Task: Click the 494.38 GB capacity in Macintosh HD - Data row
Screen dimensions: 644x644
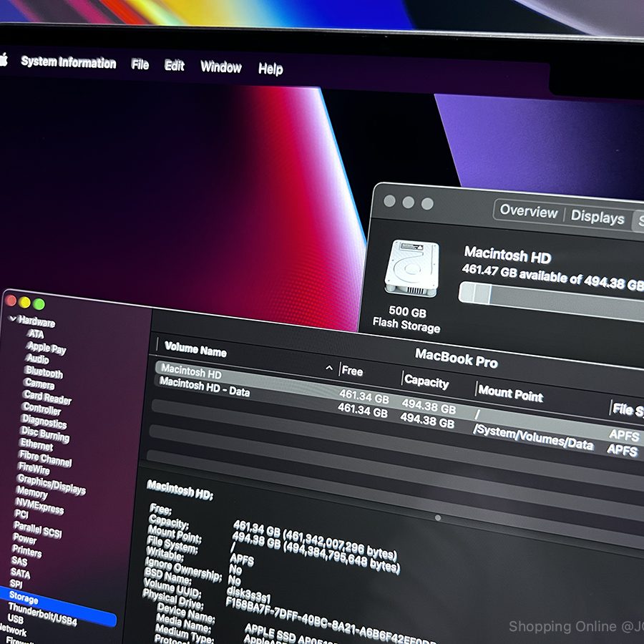Action: [427, 421]
